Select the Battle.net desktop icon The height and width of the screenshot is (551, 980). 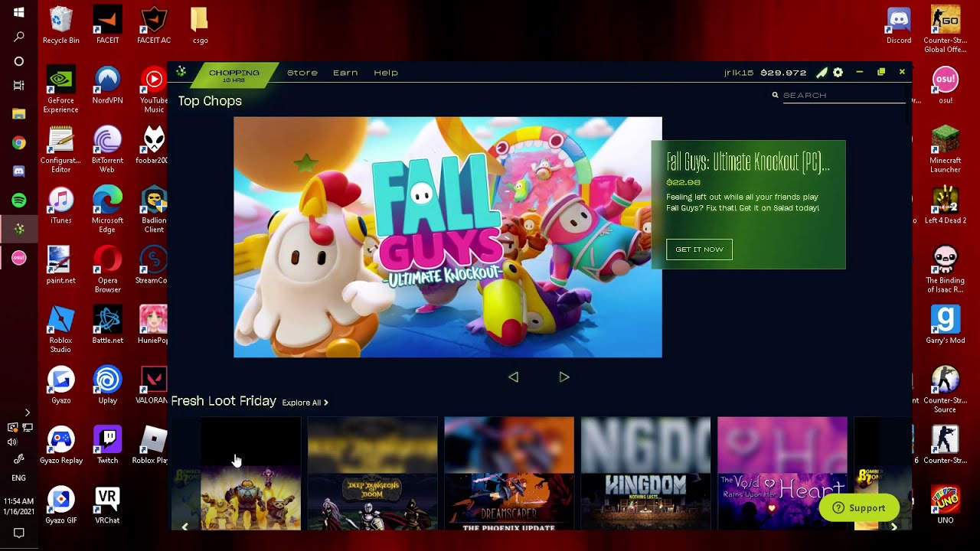107,325
